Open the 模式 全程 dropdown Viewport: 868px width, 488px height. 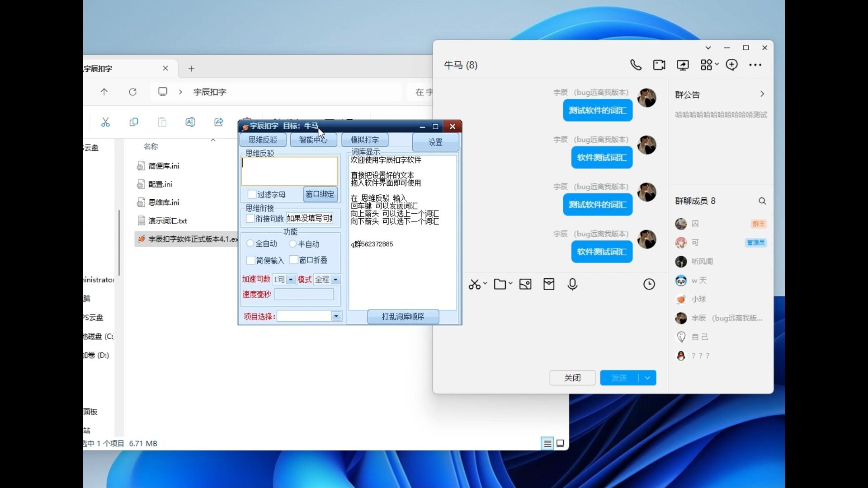(x=335, y=280)
